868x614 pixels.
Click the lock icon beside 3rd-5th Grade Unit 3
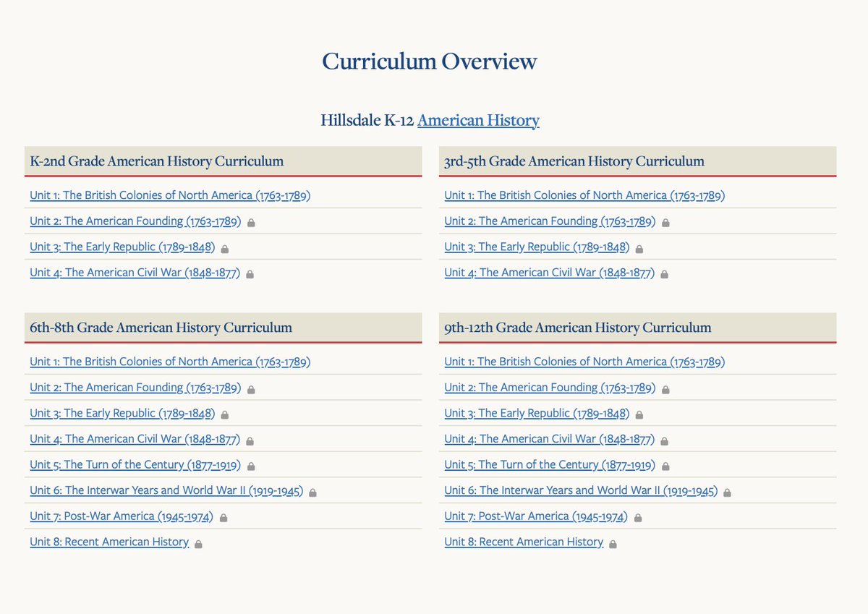639,249
